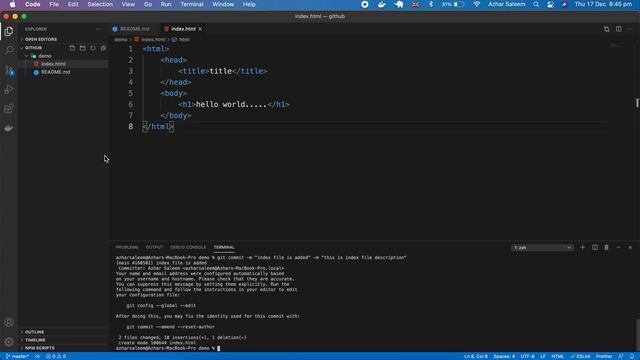Click the html breadcrumb symbol
This screenshot has height=360, width=640.
tap(181, 40)
